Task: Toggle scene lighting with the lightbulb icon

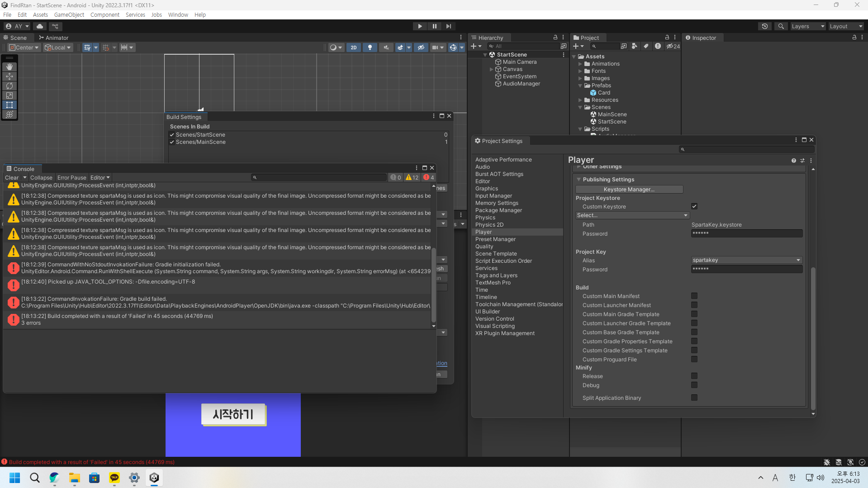Action: point(370,47)
